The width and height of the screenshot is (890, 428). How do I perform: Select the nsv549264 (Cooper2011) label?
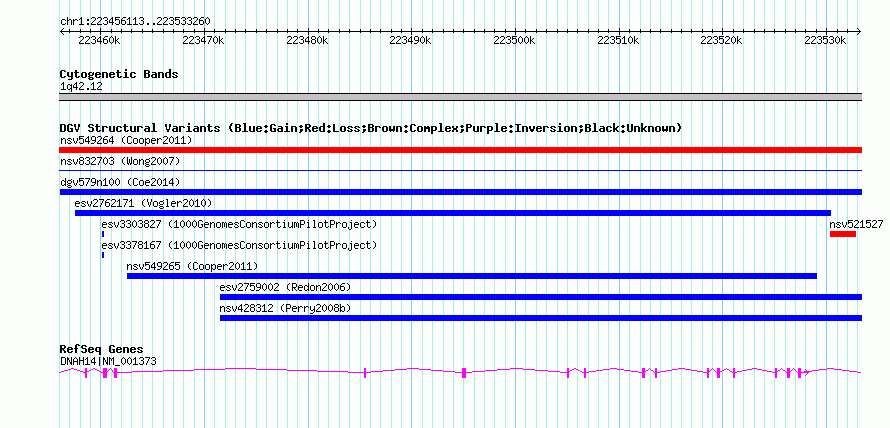(x=126, y=140)
